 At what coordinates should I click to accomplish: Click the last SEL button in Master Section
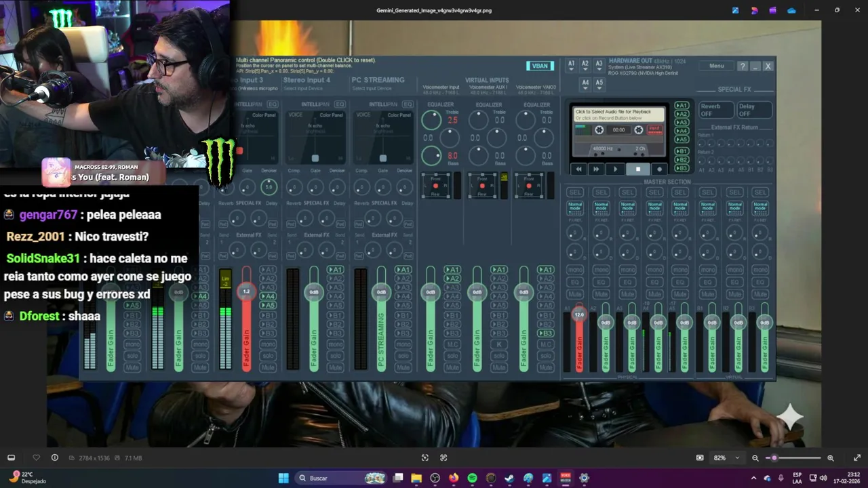[760, 192]
